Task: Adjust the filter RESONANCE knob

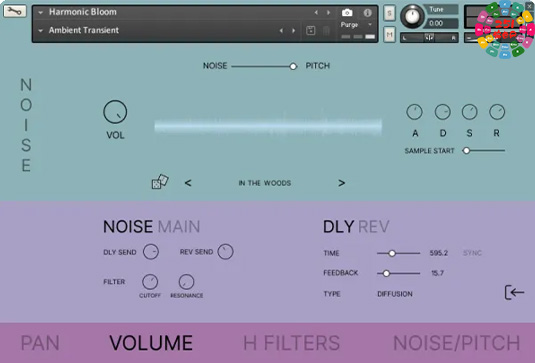Action: [x=186, y=282]
